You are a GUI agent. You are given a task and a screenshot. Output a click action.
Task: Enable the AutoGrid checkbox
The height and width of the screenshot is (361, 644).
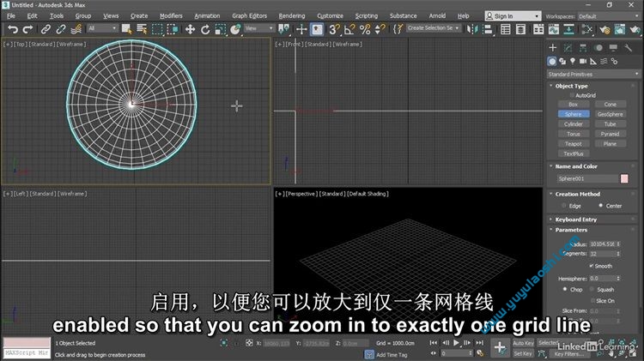coord(572,95)
